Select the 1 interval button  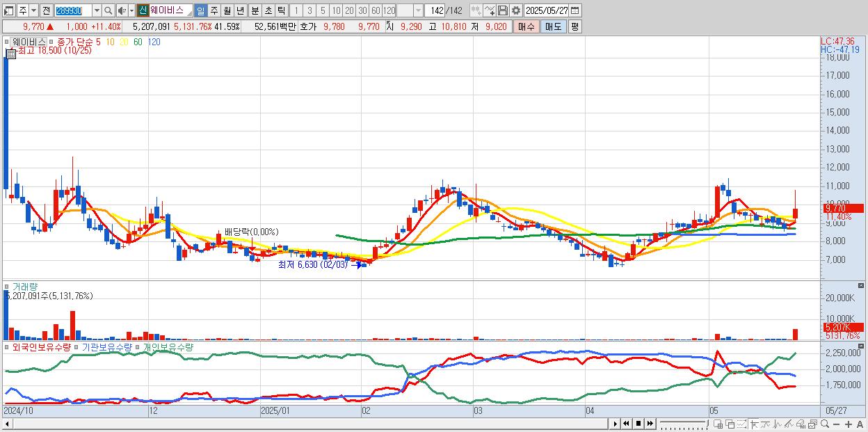(x=296, y=10)
